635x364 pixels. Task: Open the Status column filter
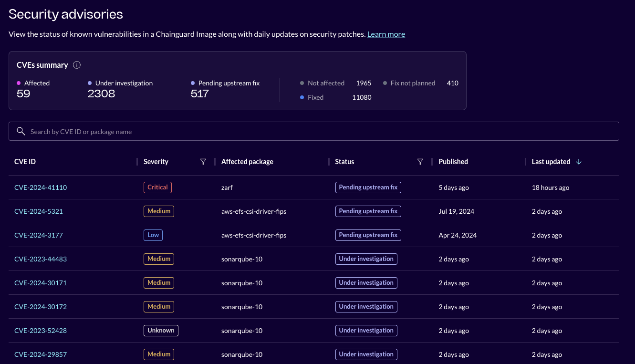pyautogui.click(x=420, y=162)
